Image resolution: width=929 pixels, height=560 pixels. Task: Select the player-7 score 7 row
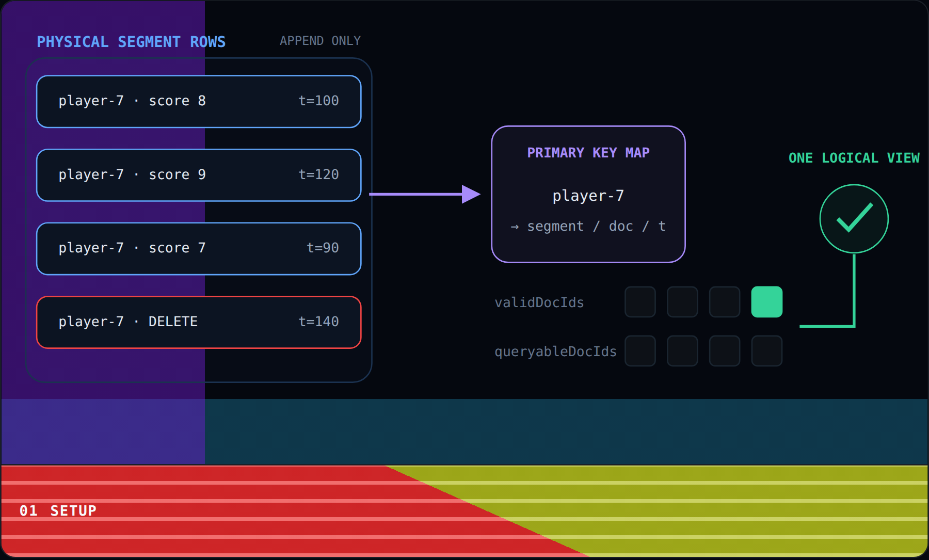(199, 249)
